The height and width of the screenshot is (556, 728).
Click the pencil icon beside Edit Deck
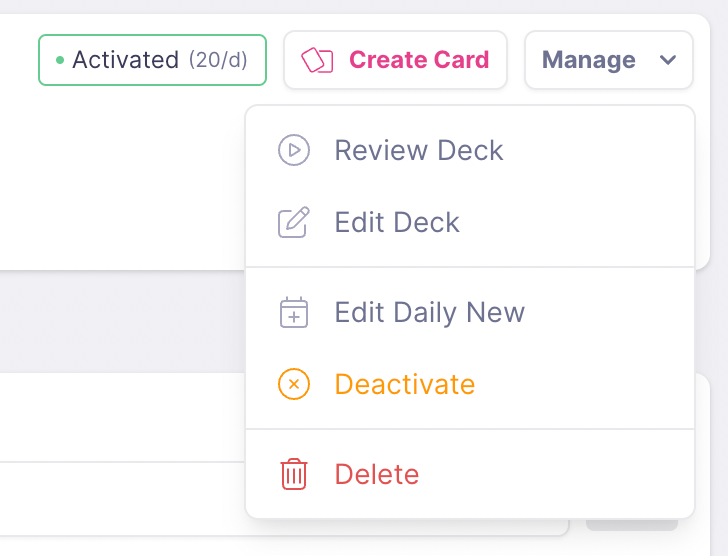(294, 222)
